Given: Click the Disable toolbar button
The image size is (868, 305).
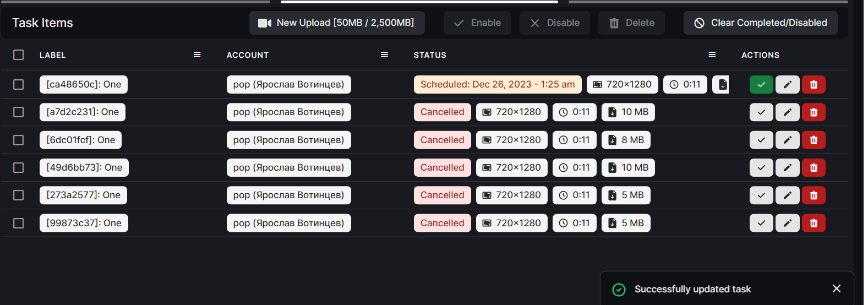Looking at the screenshot, I should [x=555, y=23].
